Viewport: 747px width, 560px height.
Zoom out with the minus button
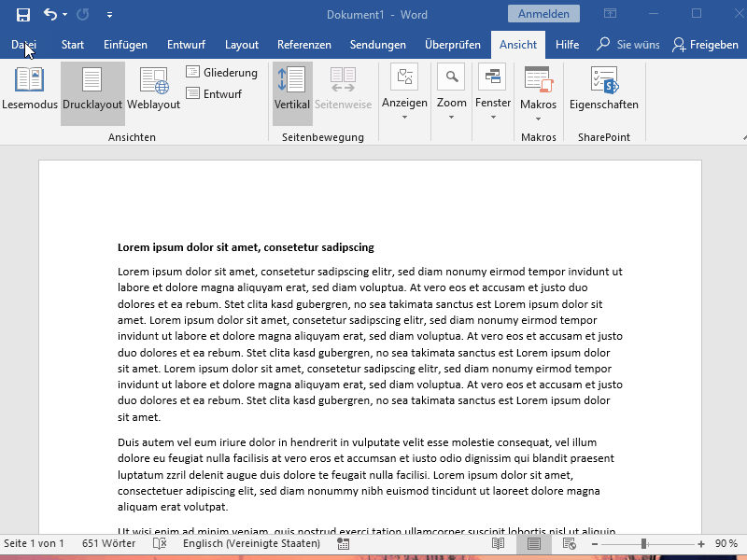tap(595, 544)
